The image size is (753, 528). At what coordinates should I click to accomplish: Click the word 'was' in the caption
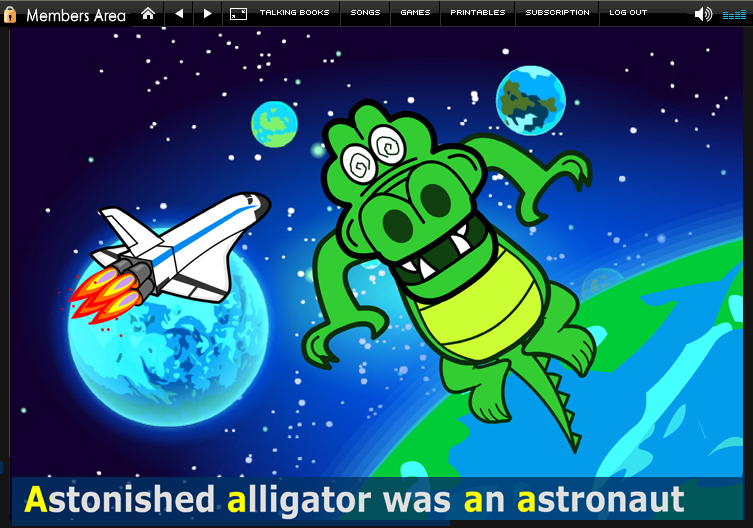[417, 502]
